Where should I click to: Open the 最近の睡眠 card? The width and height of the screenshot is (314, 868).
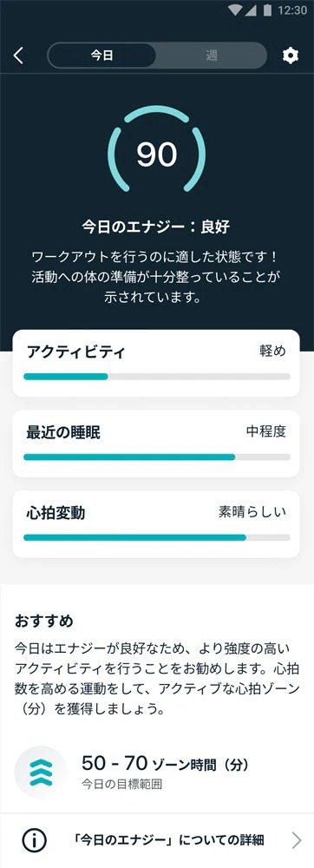[x=156, y=444]
